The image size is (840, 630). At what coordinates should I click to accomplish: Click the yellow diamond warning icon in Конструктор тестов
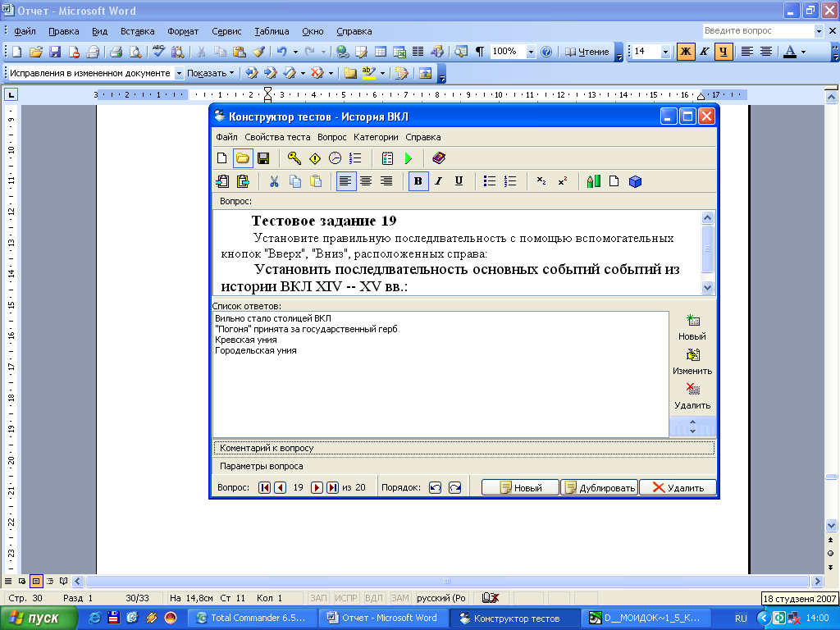pos(315,158)
